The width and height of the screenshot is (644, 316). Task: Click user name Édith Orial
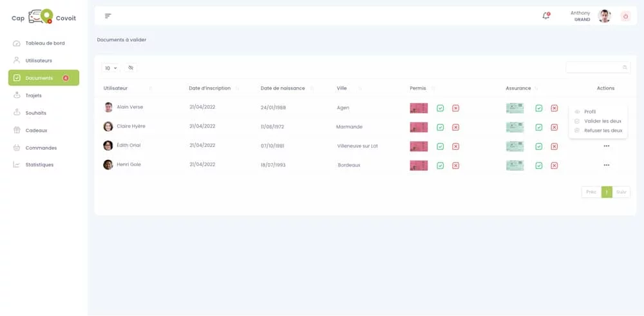click(129, 145)
